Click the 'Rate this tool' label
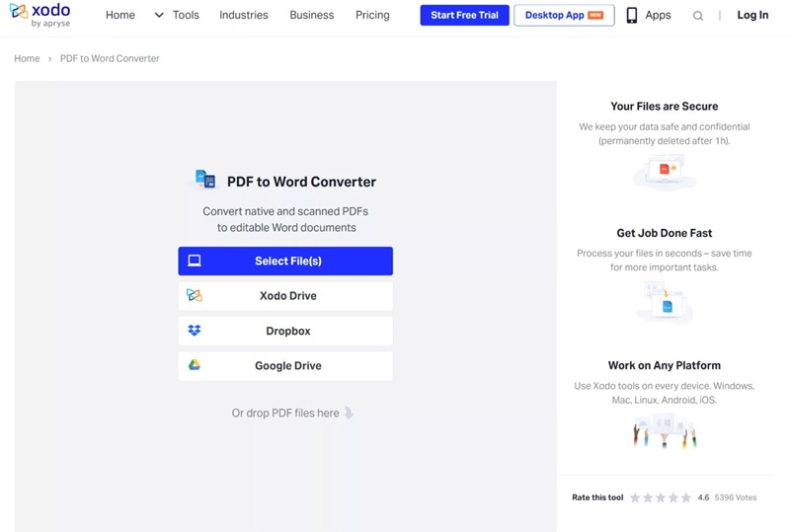790x532 pixels. [597, 497]
